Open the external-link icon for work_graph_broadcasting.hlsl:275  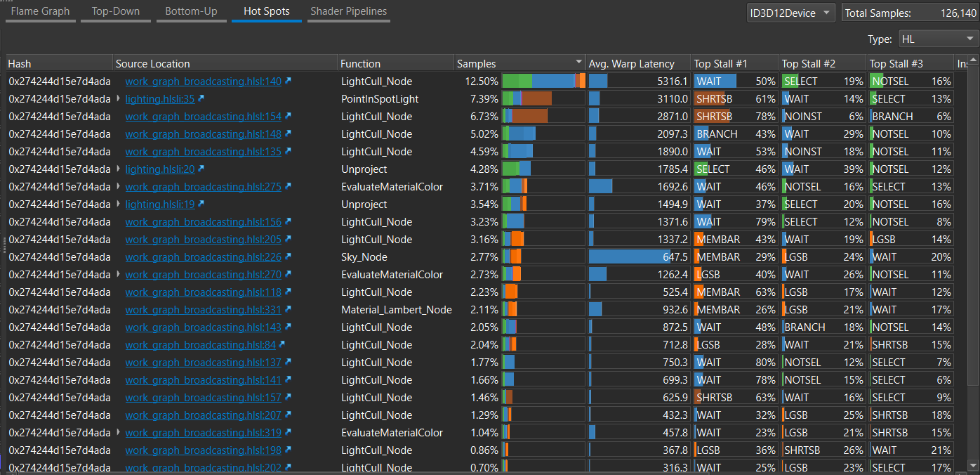pyautogui.click(x=288, y=187)
